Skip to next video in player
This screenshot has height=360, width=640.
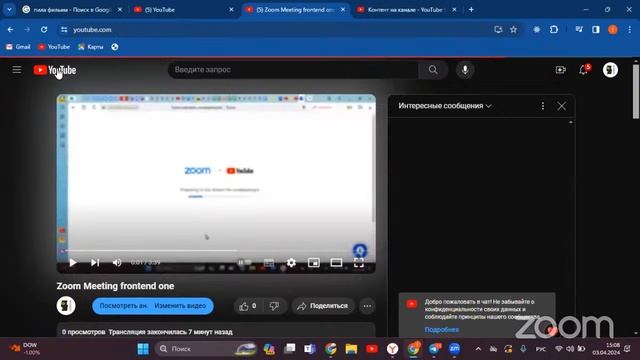[95, 262]
